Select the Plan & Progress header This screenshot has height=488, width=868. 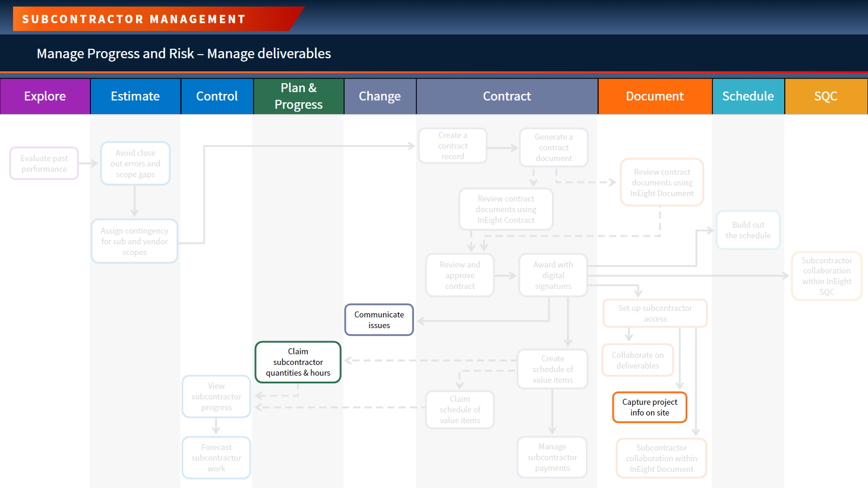pos(298,96)
